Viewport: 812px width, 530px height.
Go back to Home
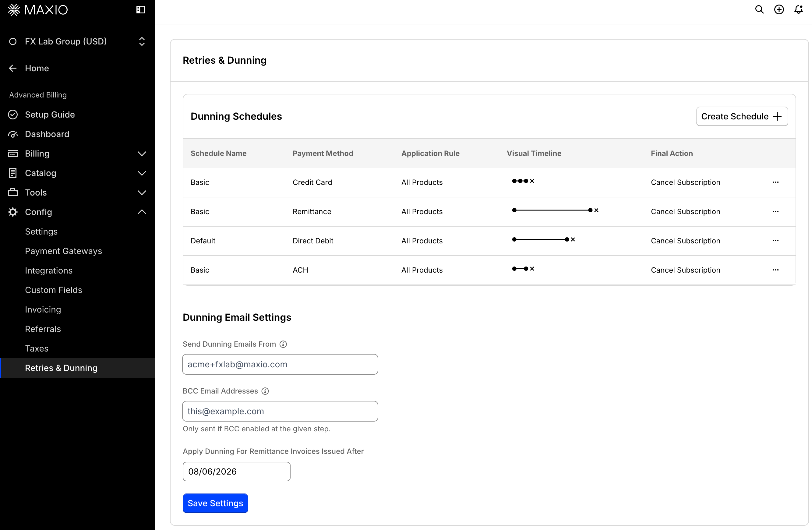point(37,68)
